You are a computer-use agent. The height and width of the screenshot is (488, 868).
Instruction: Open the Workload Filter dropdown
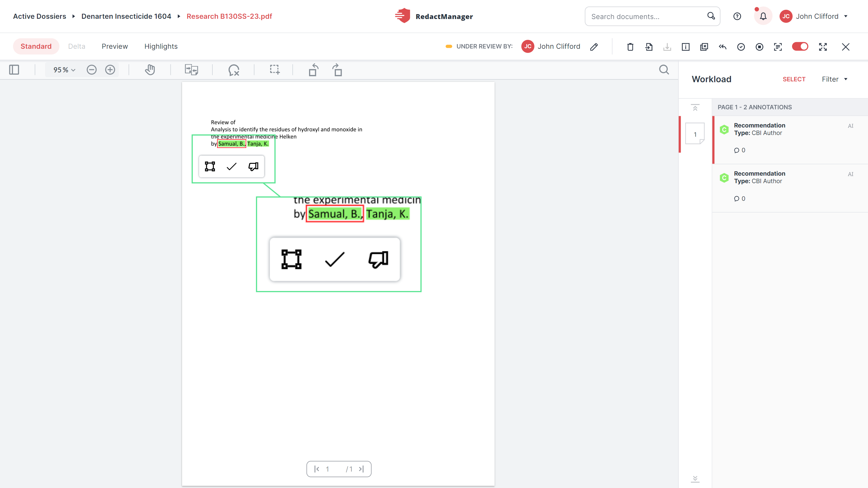coord(834,79)
